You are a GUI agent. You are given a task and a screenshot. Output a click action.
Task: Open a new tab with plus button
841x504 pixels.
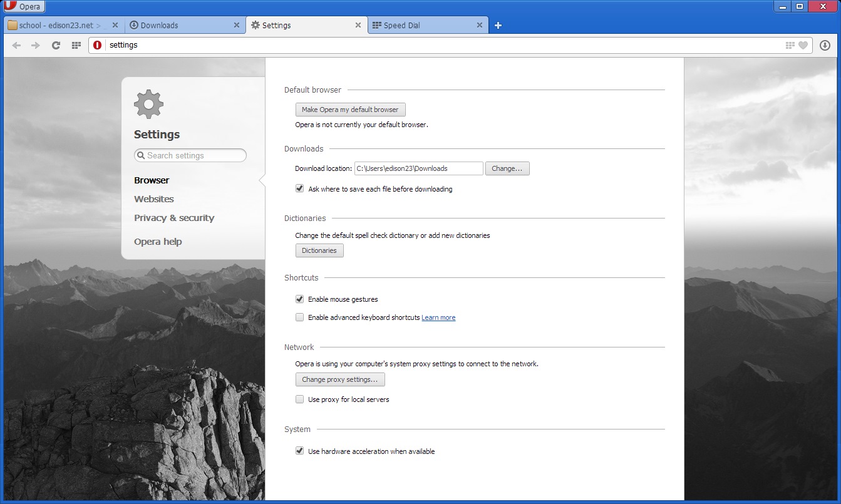498,25
